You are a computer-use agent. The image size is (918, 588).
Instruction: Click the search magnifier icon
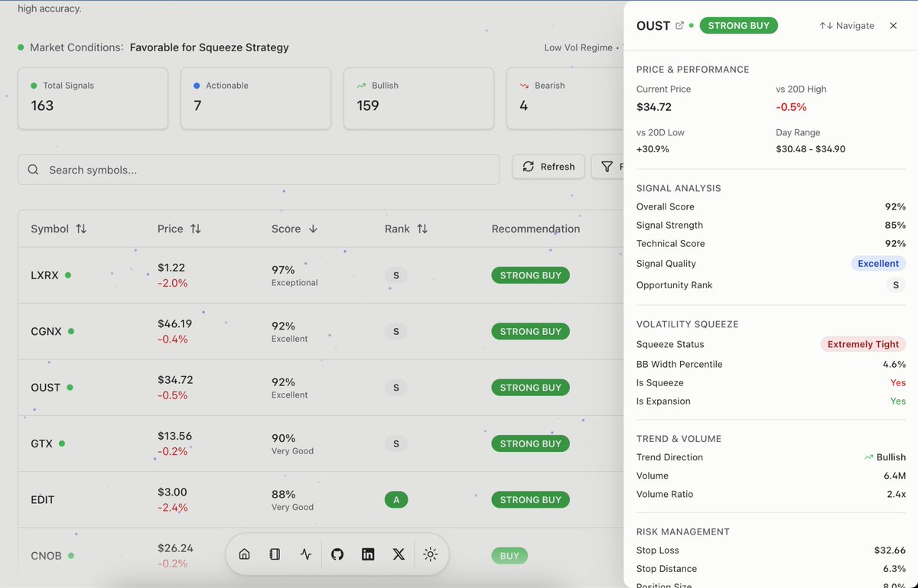(33, 170)
